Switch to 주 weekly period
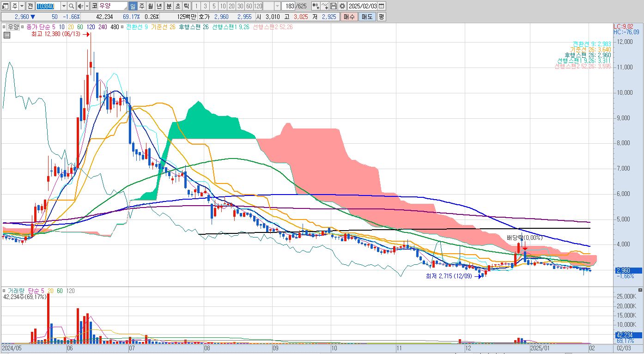The height and width of the screenshot is (354, 644). click(x=141, y=6)
